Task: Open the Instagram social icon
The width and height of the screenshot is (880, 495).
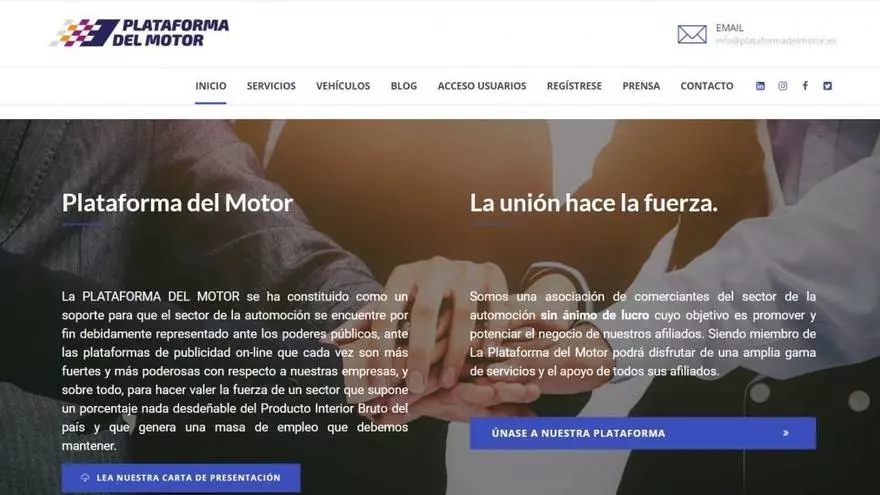Action: 782,86
